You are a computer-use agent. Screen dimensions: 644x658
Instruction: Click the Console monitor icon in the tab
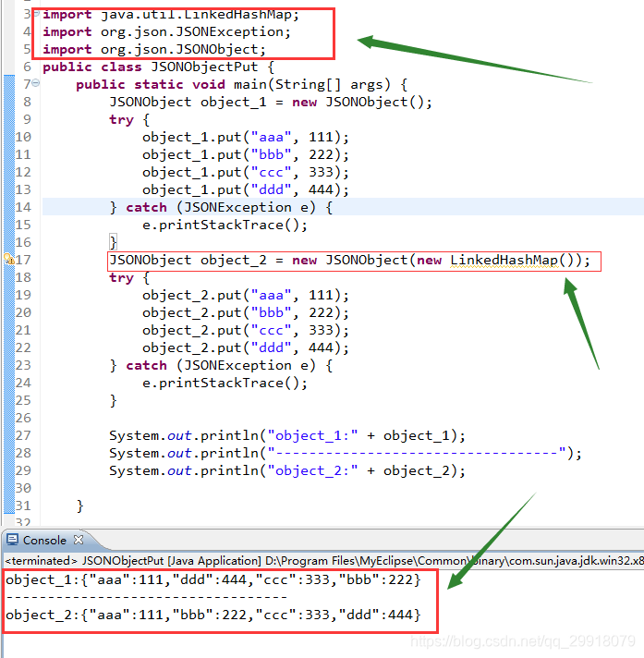[x=13, y=540]
